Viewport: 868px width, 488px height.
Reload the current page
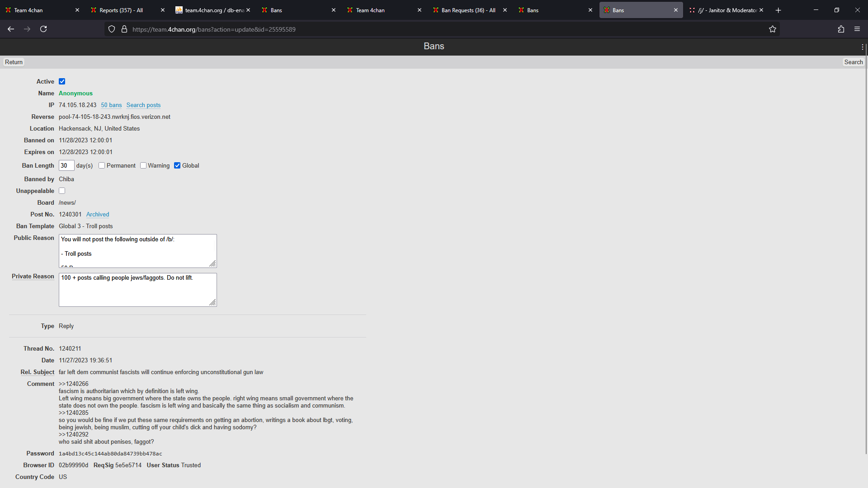(x=43, y=29)
